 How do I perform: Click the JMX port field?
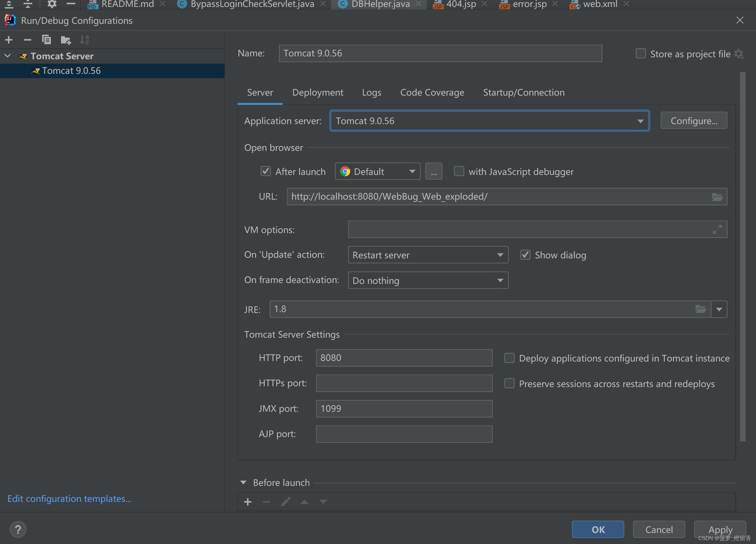(404, 409)
